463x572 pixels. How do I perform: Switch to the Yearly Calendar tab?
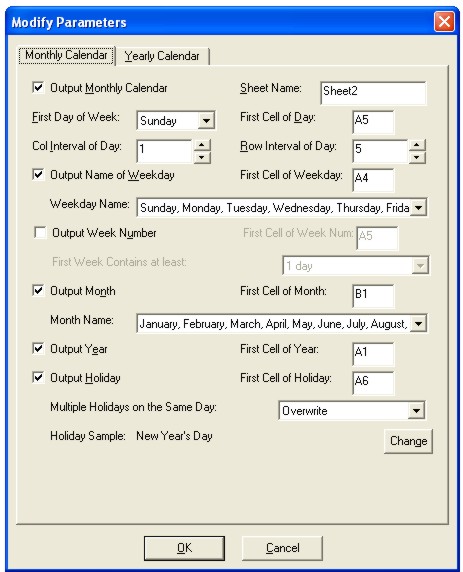[x=162, y=56]
